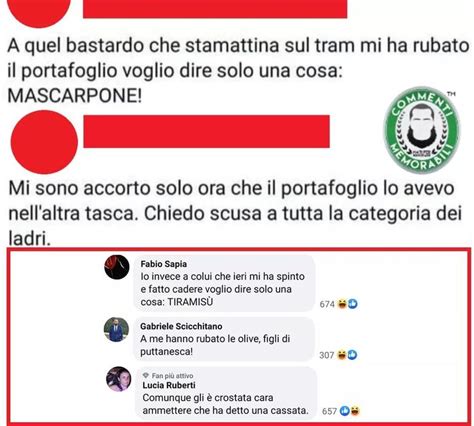Open Lucia Ruberti's profile picture
Screen dimensions: 474x426
[x=118, y=379]
